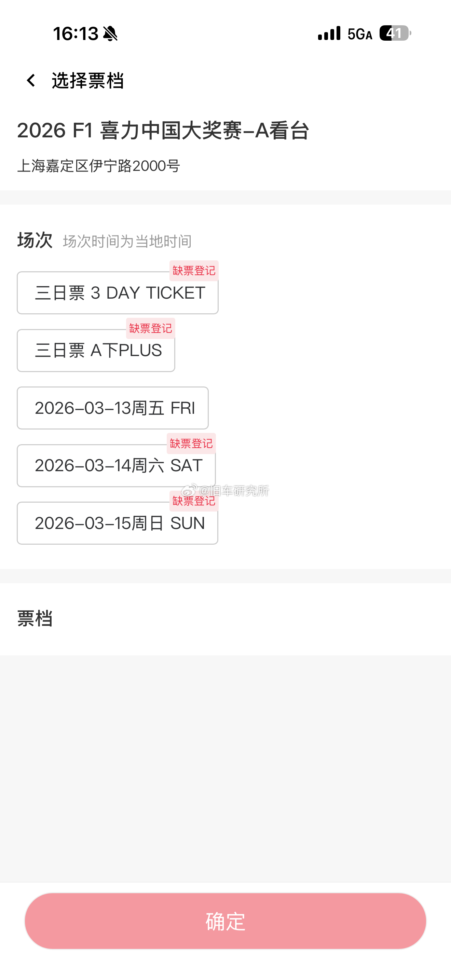Tap 缺票登记 badge on A下PLUS ticket
This screenshot has width=451, height=980.
click(x=151, y=328)
